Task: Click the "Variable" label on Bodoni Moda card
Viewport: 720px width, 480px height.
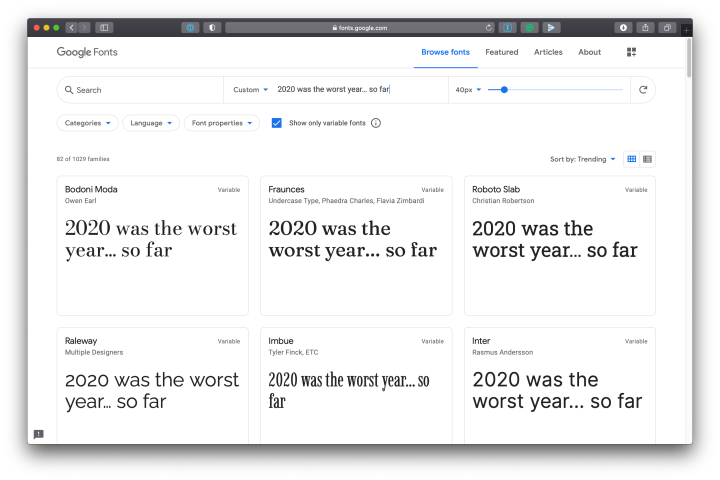Action: [x=229, y=190]
